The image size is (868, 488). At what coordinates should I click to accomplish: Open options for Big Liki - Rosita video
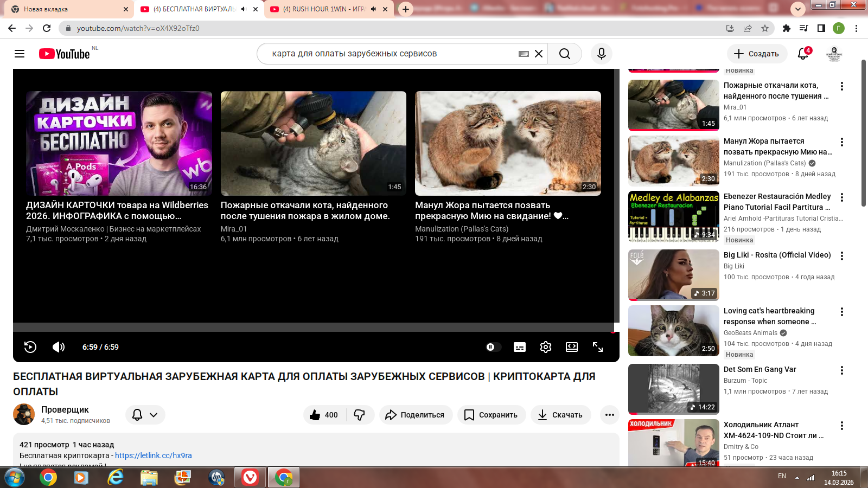tap(842, 256)
